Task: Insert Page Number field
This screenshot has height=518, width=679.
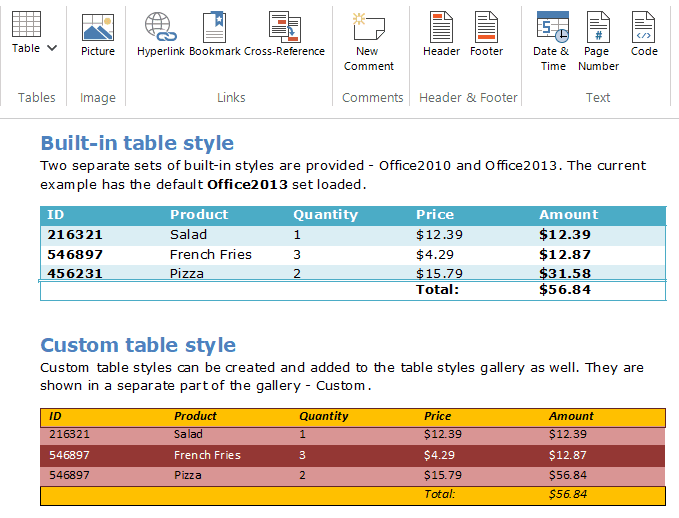Action: 598,42
